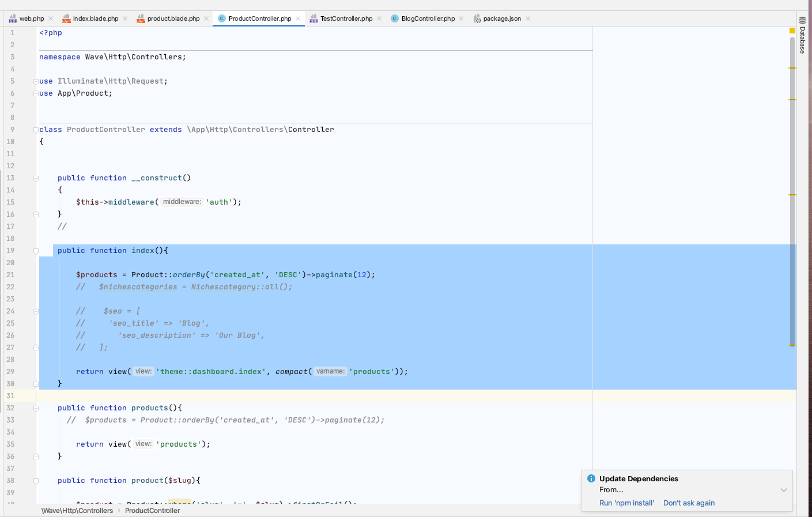The width and height of the screenshot is (812, 517).
Task: Collapse the index function fold at line 19
Action: [x=36, y=251]
